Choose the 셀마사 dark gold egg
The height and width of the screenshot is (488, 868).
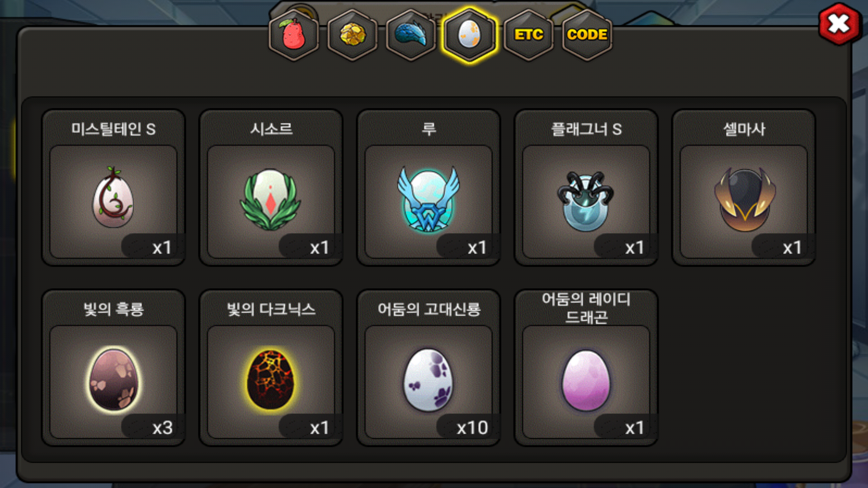point(744,202)
